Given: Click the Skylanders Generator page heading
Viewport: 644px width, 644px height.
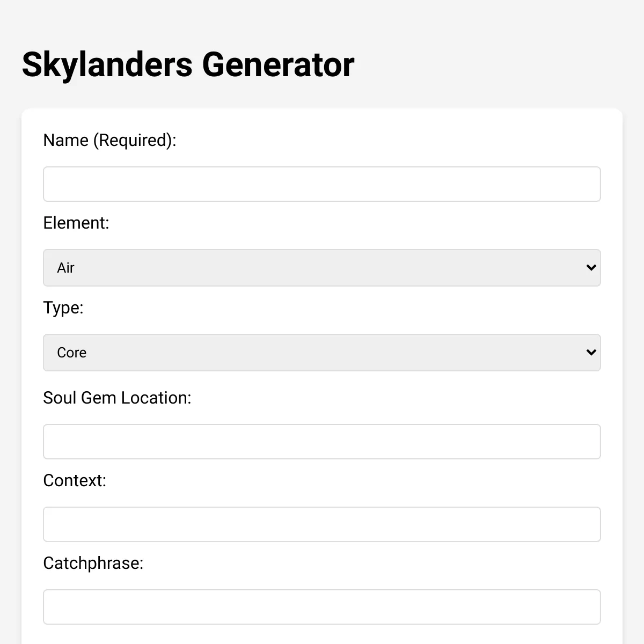Looking at the screenshot, I should 188,64.
